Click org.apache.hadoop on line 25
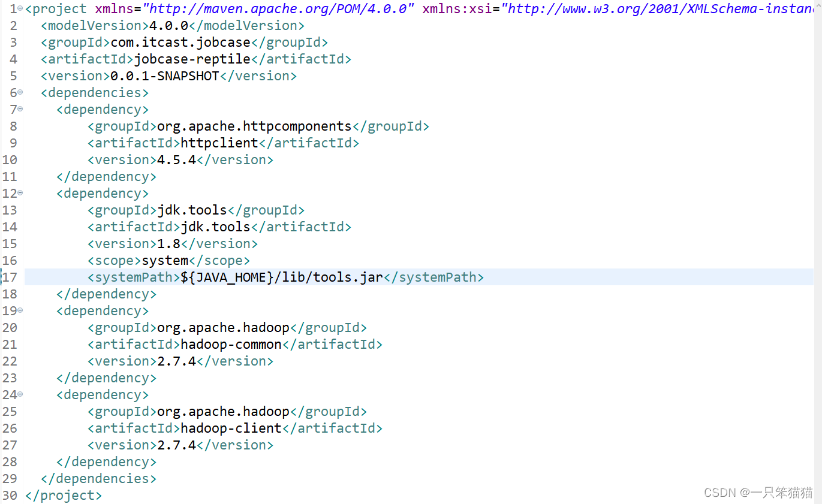This screenshot has height=504, width=822. pyautogui.click(x=223, y=412)
